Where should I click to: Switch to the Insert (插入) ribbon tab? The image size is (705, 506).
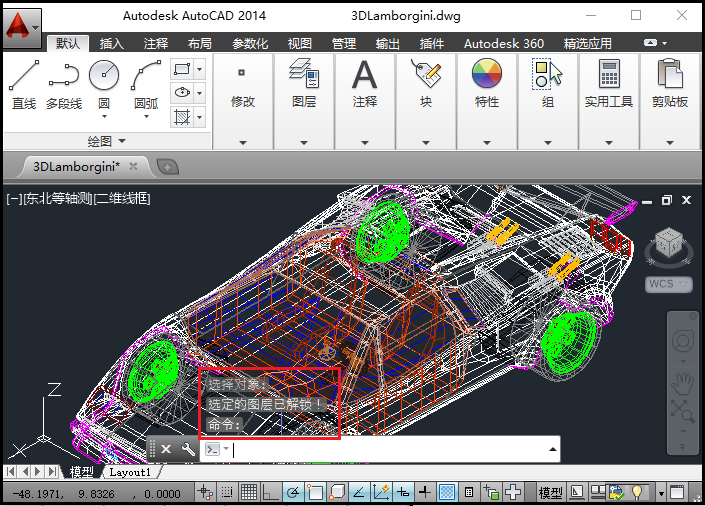(112, 44)
